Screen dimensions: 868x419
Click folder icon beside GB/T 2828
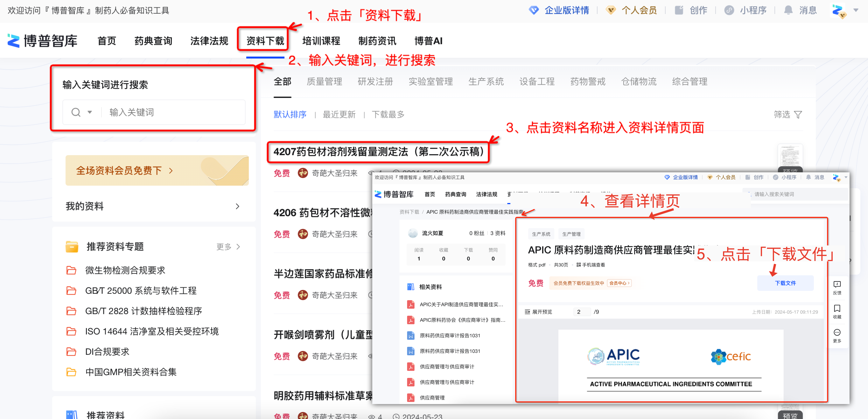[x=71, y=311]
